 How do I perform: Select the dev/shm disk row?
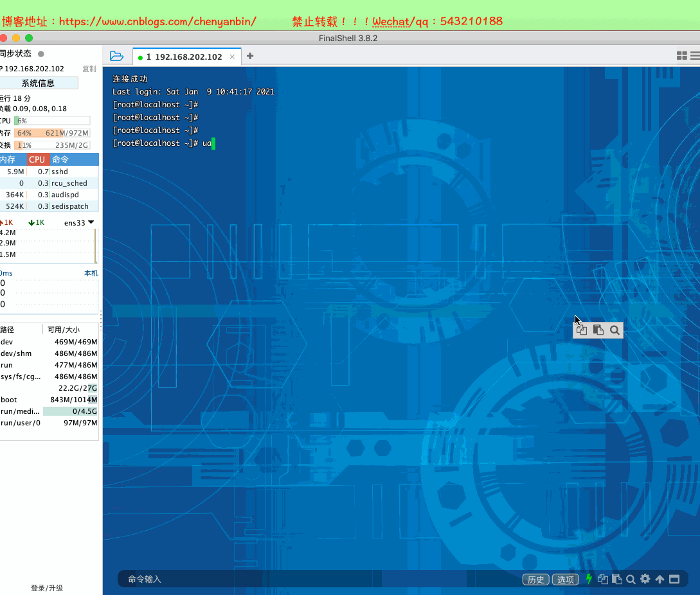point(49,353)
